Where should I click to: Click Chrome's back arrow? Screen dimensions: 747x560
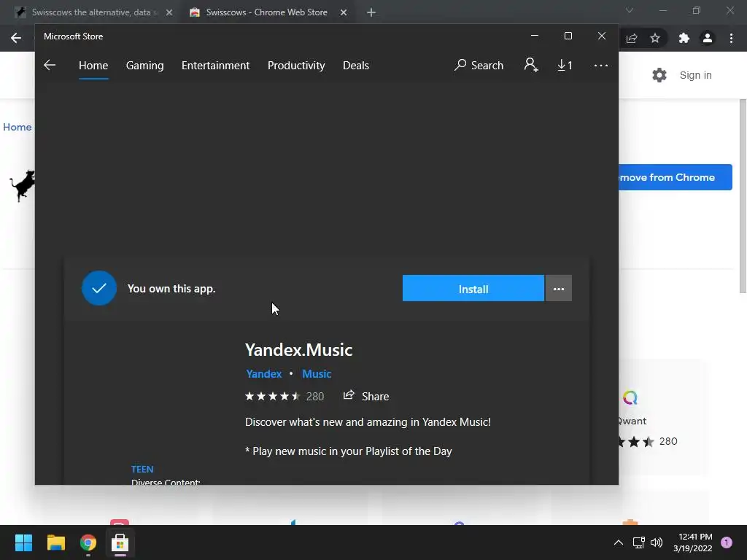[16, 38]
